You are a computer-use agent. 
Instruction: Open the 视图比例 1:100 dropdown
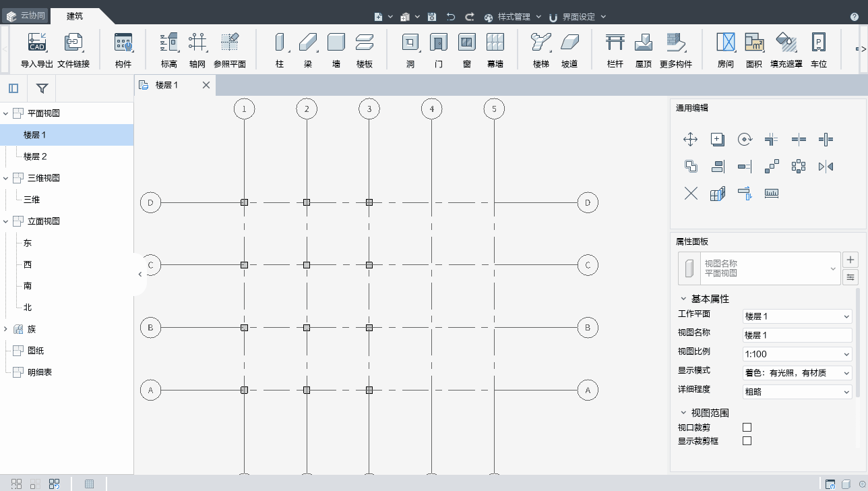(x=797, y=354)
